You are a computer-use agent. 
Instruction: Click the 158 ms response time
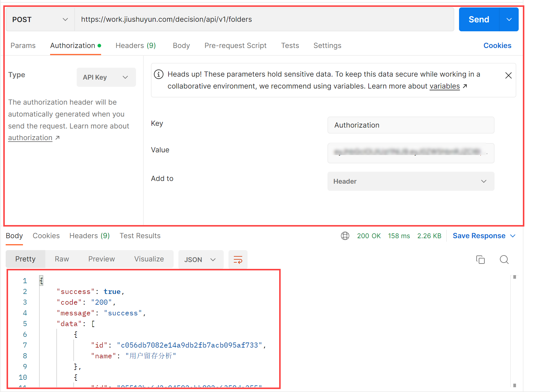pos(399,236)
